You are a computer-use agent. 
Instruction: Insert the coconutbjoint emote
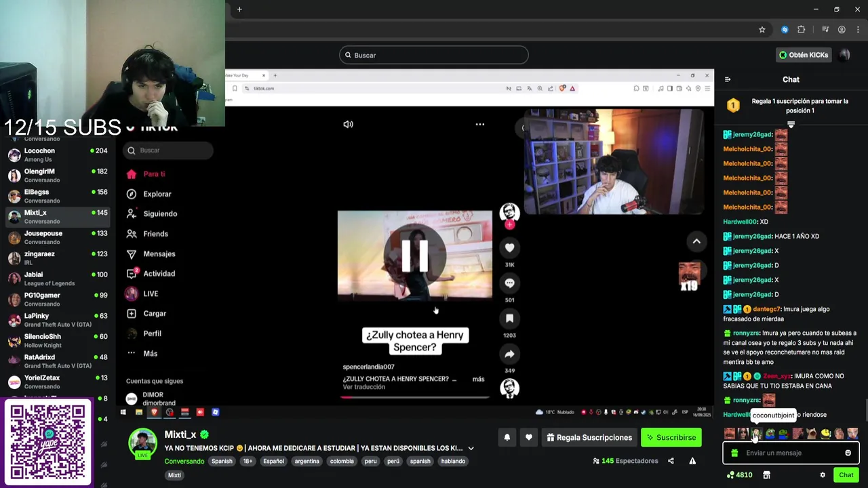[x=756, y=434]
